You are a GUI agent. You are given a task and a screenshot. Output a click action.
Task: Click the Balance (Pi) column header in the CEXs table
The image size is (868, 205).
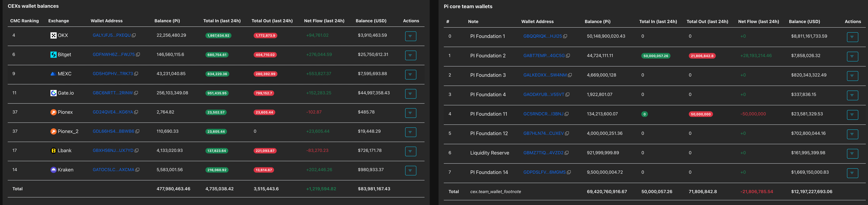[x=167, y=21]
